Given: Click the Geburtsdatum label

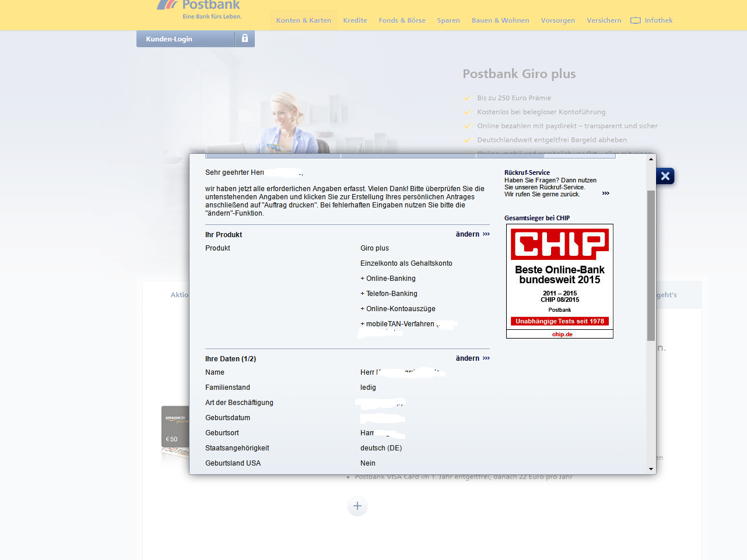Looking at the screenshot, I should tap(227, 418).
